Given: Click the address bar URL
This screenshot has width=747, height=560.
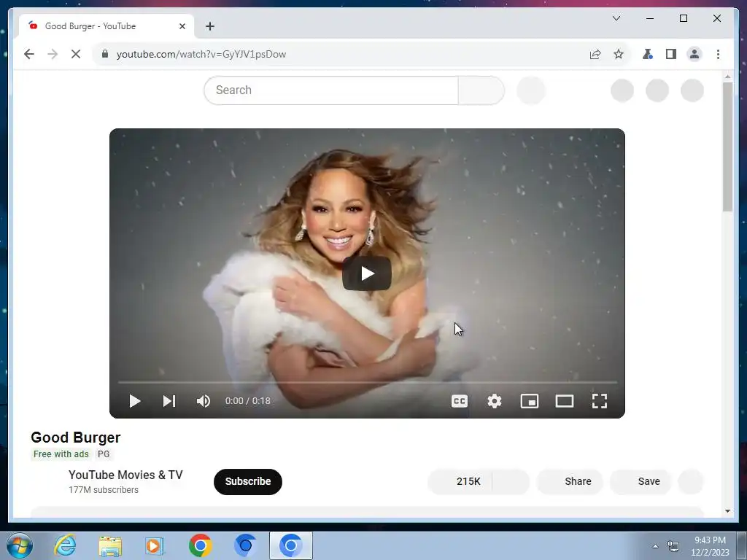Looking at the screenshot, I should pyautogui.click(x=201, y=54).
